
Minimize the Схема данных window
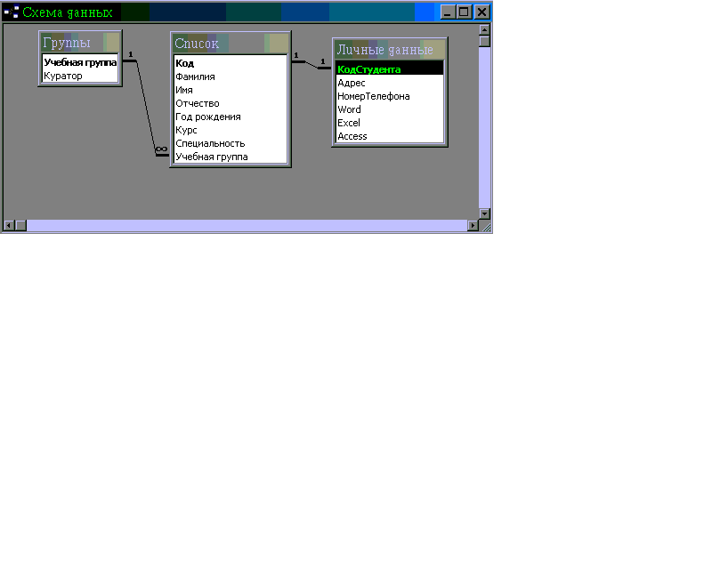point(448,12)
